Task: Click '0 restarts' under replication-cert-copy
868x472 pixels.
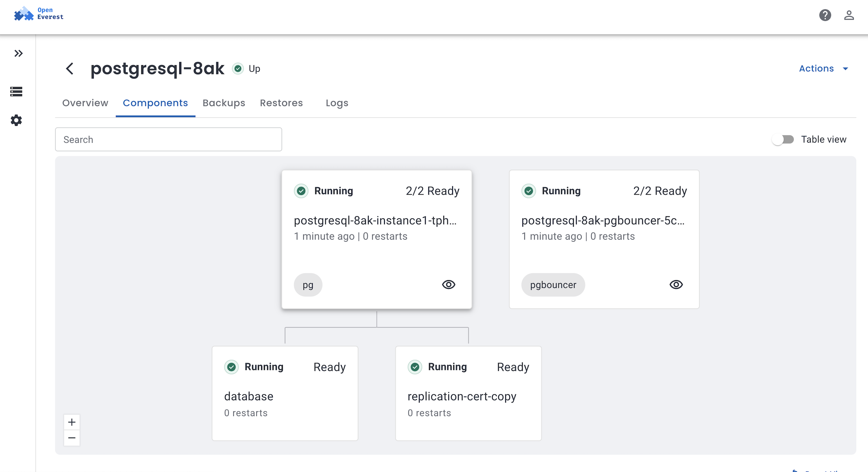Action: click(429, 413)
